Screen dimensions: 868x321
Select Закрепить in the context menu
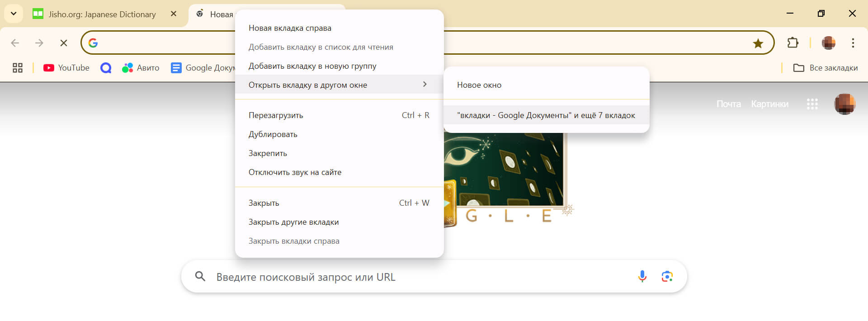click(339, 153)
